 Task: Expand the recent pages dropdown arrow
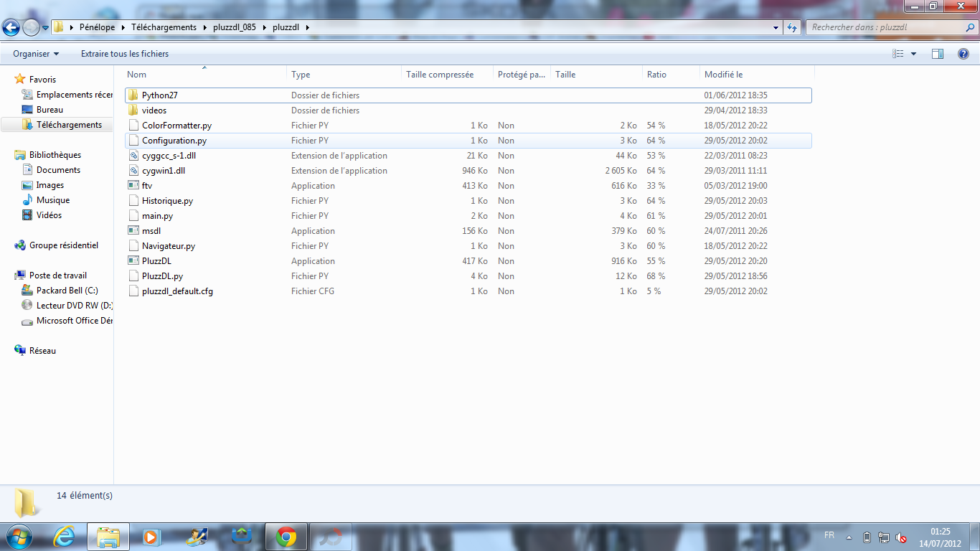tap(46, 28)
